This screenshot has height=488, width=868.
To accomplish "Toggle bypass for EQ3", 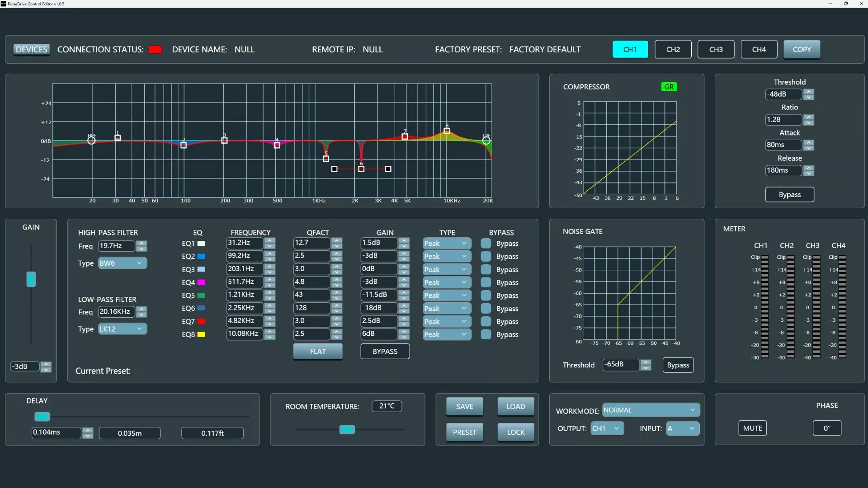I will point(486,269).
